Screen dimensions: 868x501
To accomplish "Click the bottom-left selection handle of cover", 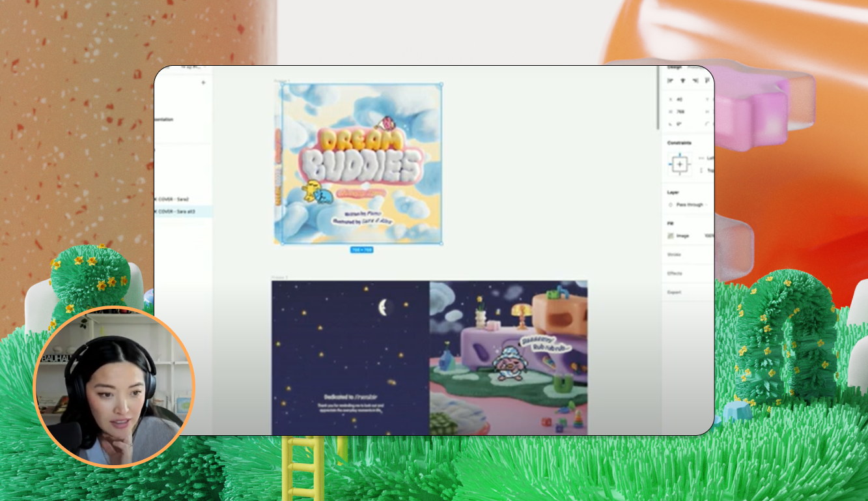I will tap(281, 244).
